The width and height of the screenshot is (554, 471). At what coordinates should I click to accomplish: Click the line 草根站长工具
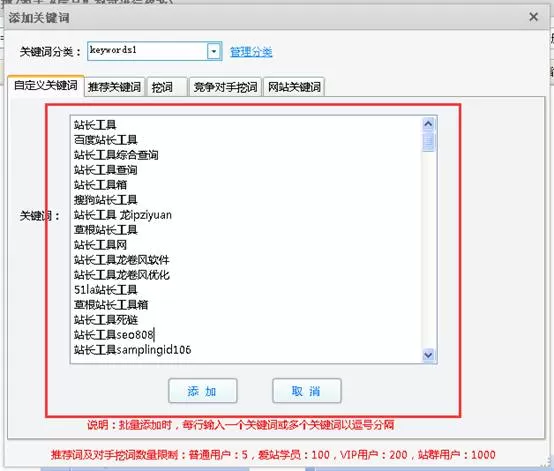(x=106, y=230)
